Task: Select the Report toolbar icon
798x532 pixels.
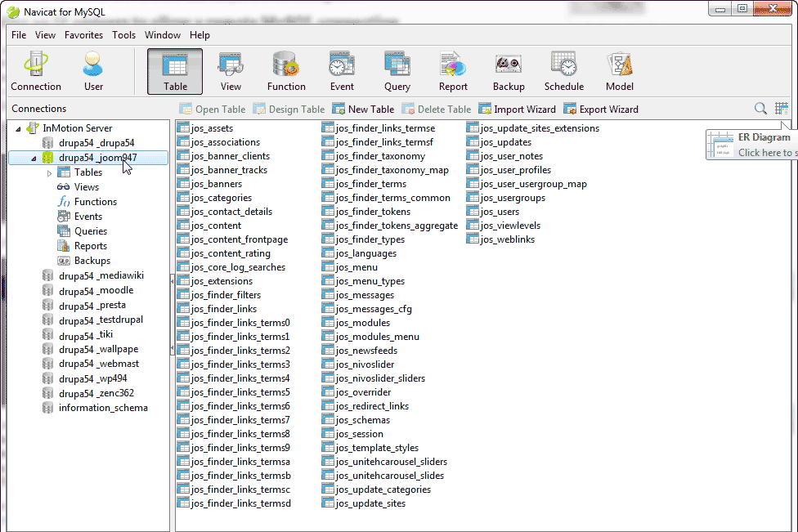Action: tap(453, 71)
